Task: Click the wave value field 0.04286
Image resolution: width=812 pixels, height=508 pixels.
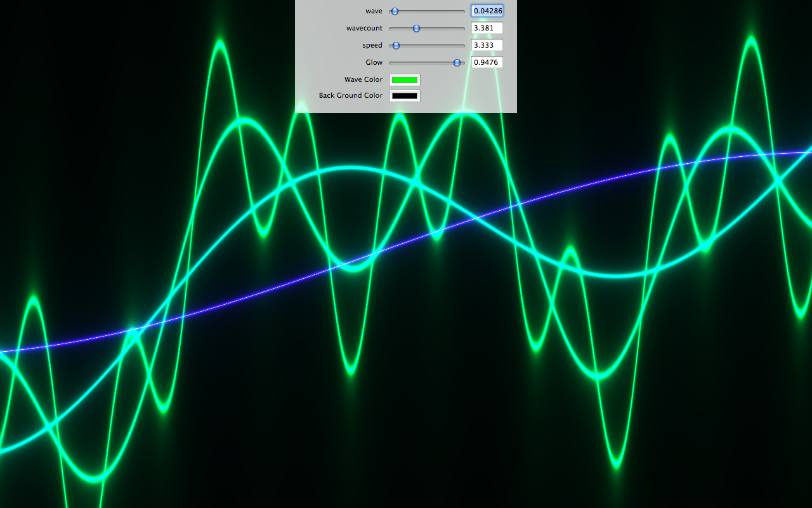Action: (487, 11)
